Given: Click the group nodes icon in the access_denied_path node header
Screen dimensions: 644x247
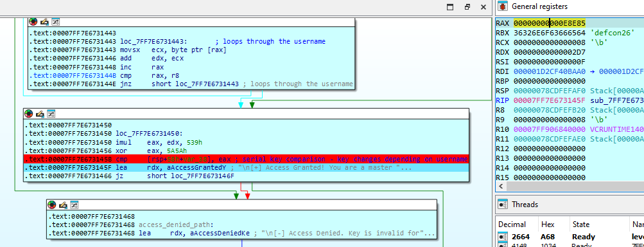Looking at the screenshot, I should pyautogui.click(x=74, y=205).
